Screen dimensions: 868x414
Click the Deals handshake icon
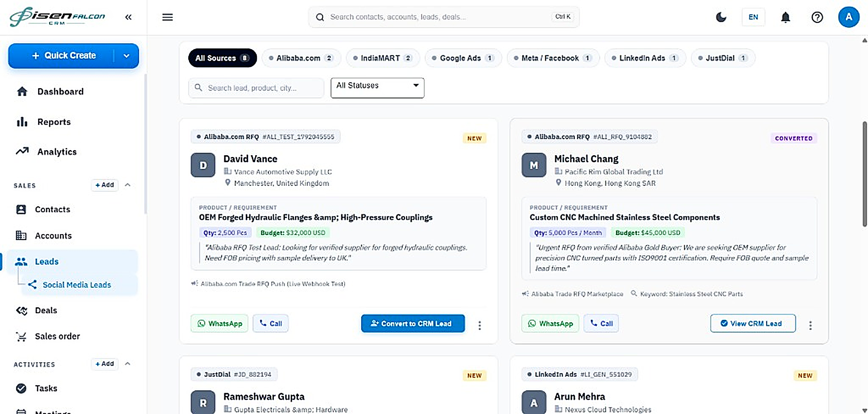click(21, 310)
